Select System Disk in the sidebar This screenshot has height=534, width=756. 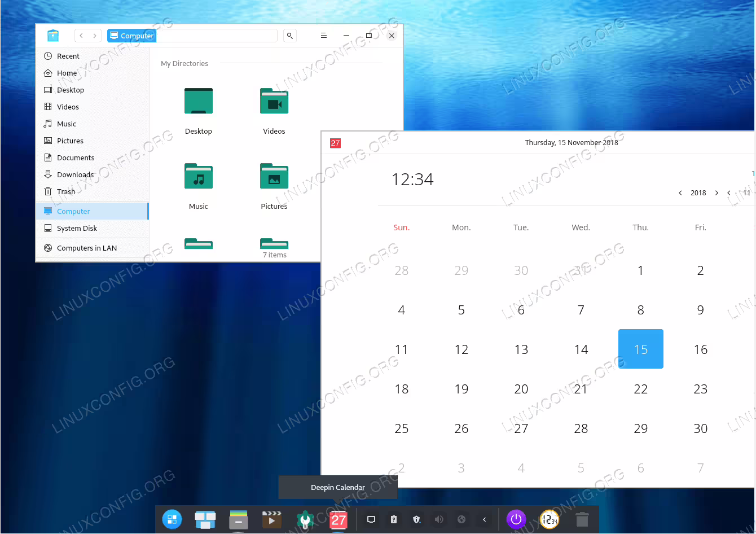click(x=92, y=228)
